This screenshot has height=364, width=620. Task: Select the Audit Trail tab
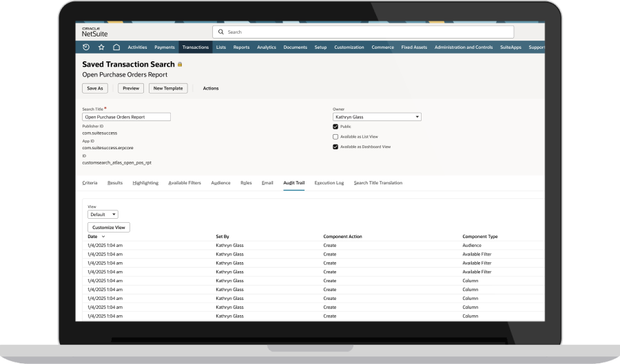293,183
